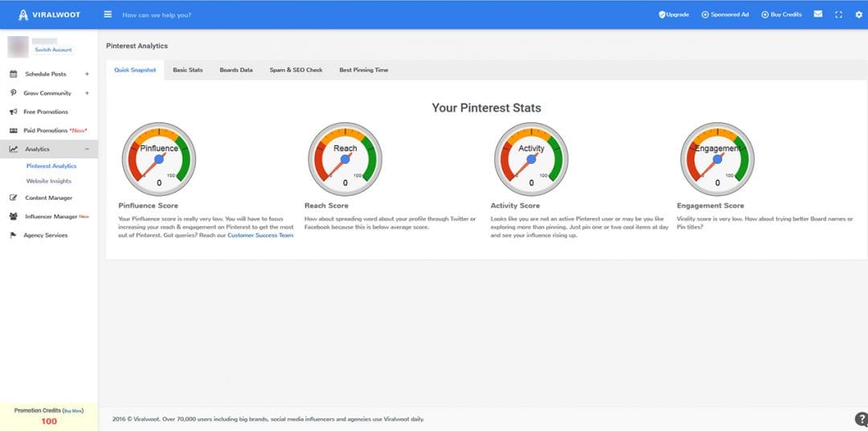Open the Sponsored Ad link
The height and width of the screenshot is (432, 868).
[x=730, y=14]
